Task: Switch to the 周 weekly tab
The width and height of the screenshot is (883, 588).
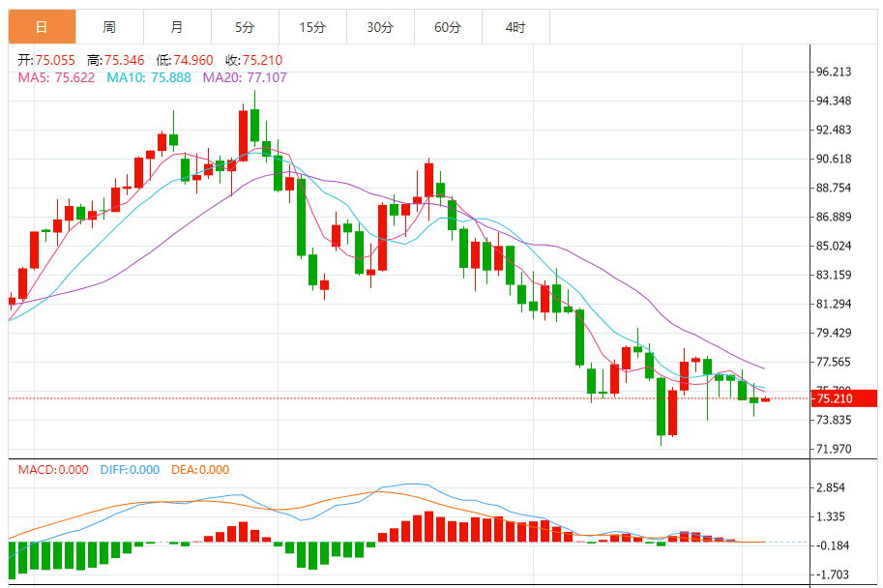Action: (110, 26)
